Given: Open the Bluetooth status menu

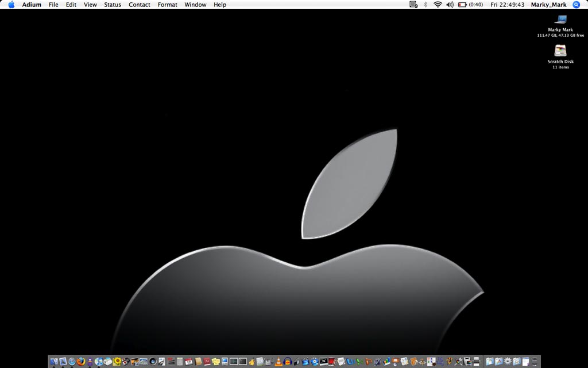Looking at the screenshot, I should pyautogui.click(x=425, y=5).
